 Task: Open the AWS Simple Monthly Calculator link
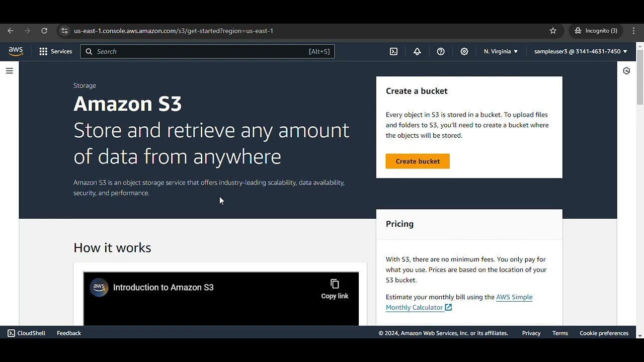(459, 302)
